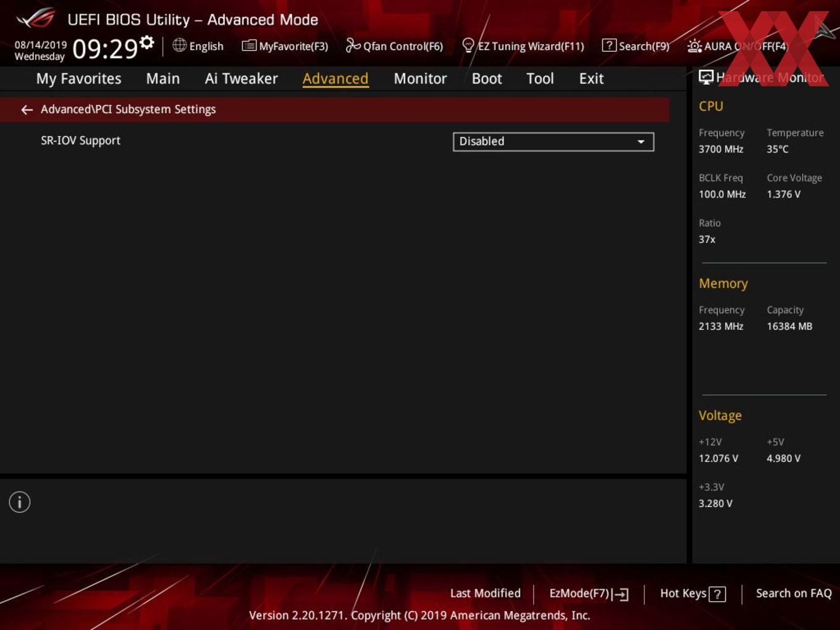Open the Tool tab
This screenshot has height=630, width=840.
[540, 78]
